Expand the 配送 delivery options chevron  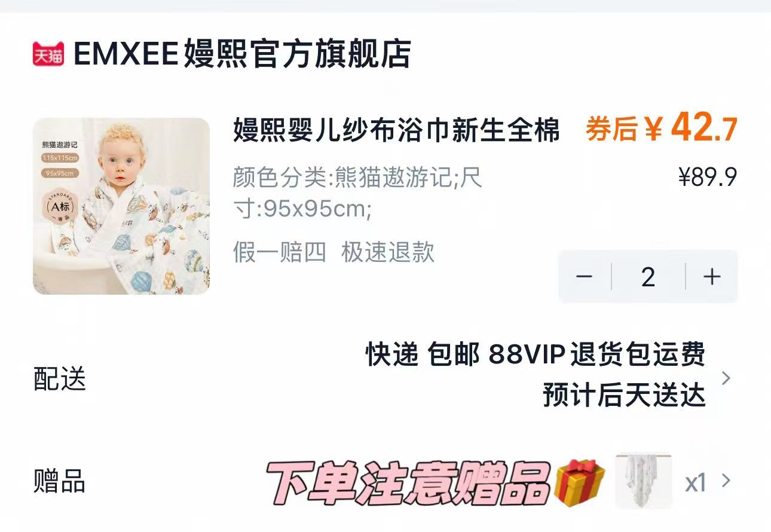pos(726,378)
